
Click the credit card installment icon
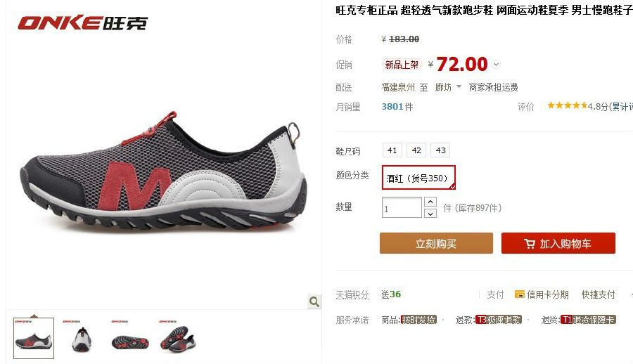click(519, 294)
